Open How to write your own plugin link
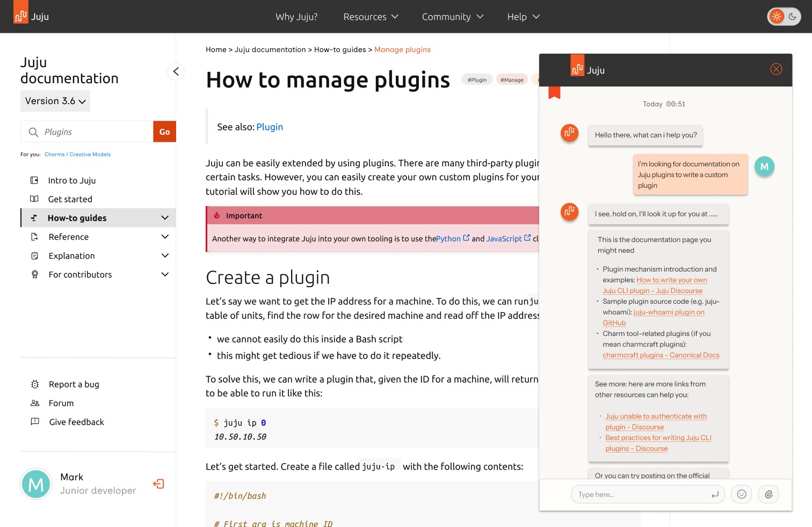This screenshot has height=527, width=812. point(655,286)
